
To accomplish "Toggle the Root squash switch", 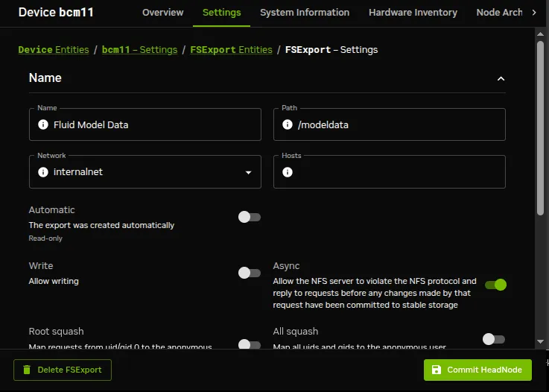I will tap(250, 344).
